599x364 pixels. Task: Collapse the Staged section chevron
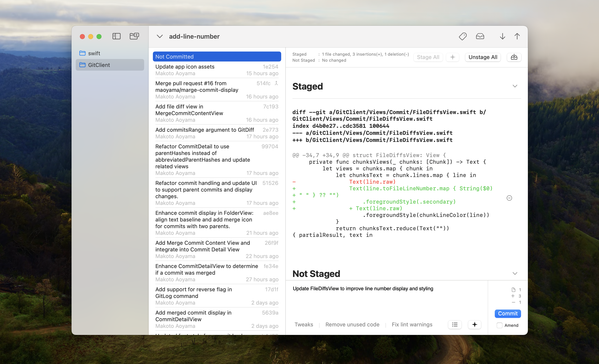[x=515, y=86]
